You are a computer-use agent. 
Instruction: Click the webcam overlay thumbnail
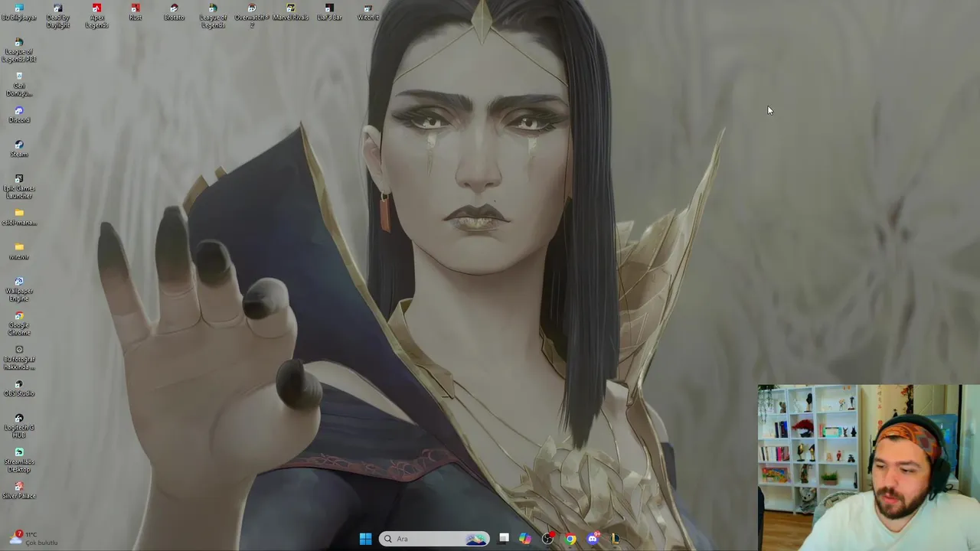pyautogui.click(x=868, y=468)
